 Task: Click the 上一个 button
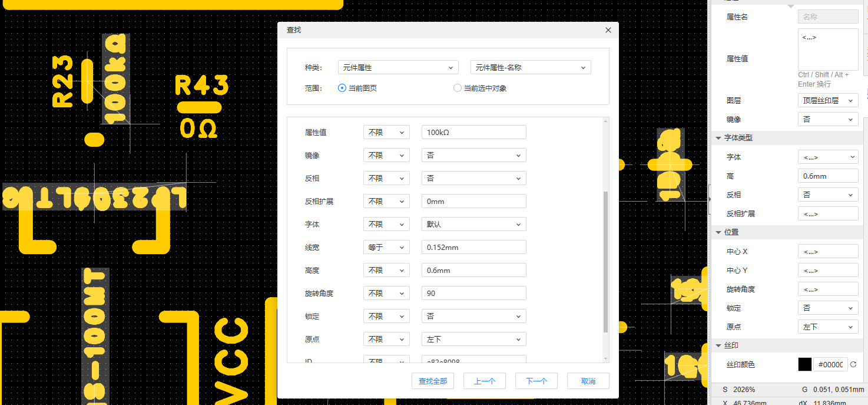coord(484,381)
